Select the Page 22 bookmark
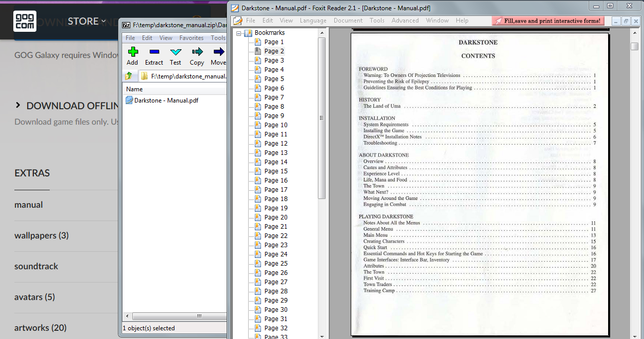The image size is (644, 339). click(276, 236)
